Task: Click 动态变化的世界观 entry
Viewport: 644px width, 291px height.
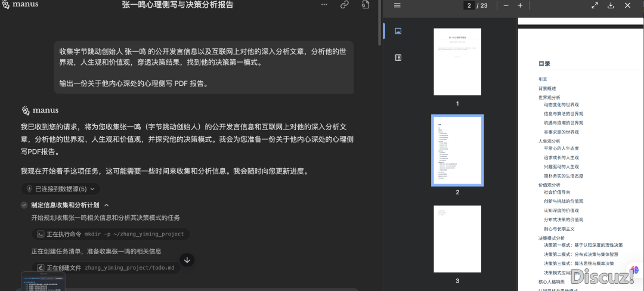Action: pyautogui.click(x=561, y=105)
